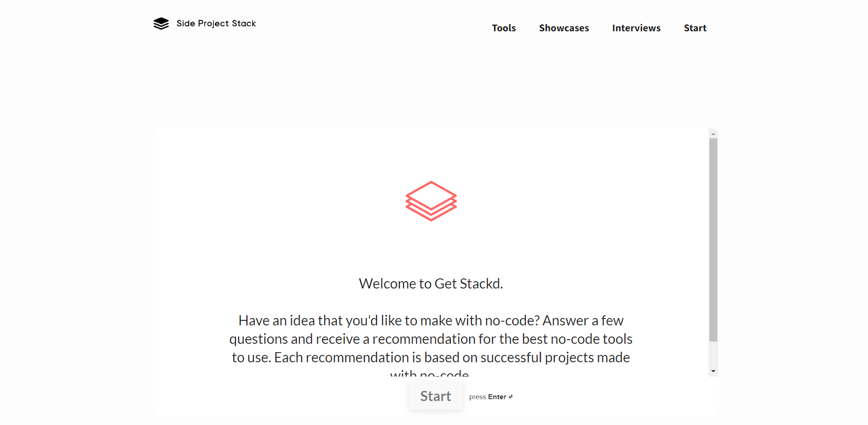Click the scrollbar down arrow
This screenshot has height=425, width=868.
click(713, 371)
